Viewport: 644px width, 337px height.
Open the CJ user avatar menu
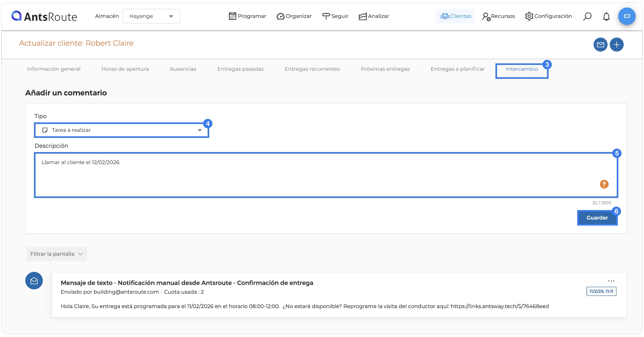tap(627, 16)
